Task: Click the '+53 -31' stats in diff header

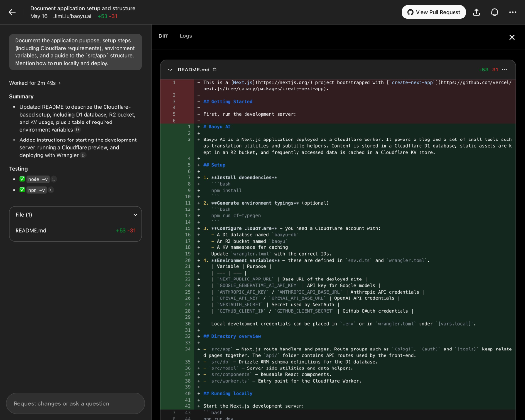Action: pos(488,70)
